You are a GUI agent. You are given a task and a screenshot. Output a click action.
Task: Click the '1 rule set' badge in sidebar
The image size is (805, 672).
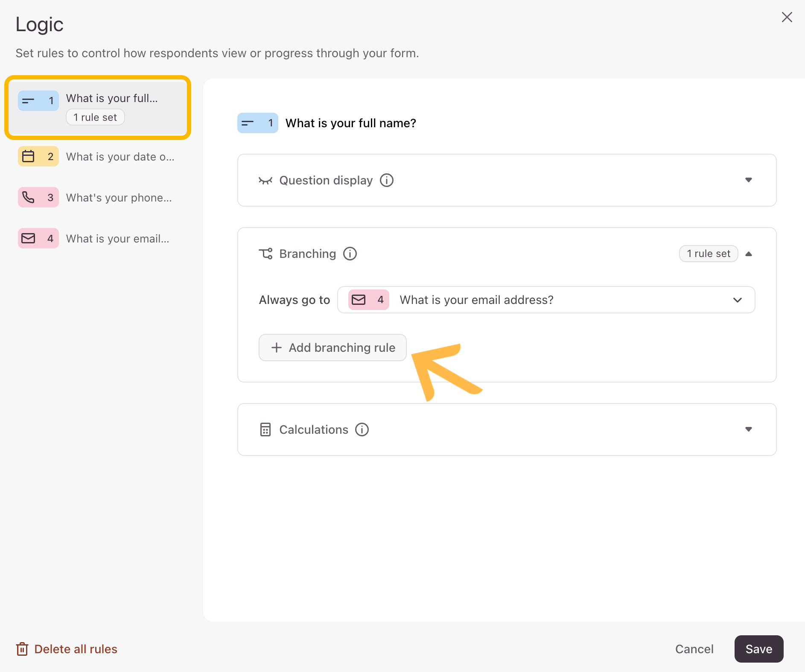point(95,117)
